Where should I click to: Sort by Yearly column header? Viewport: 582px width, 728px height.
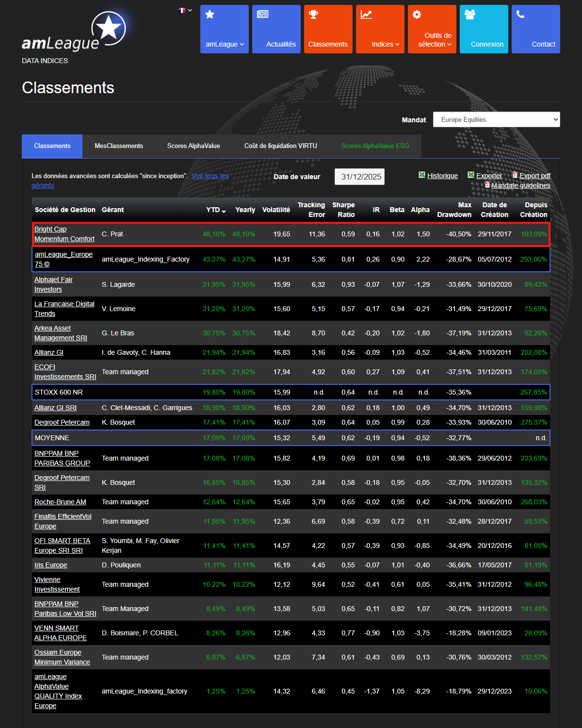pyautogui.click(x=245, y=210)
